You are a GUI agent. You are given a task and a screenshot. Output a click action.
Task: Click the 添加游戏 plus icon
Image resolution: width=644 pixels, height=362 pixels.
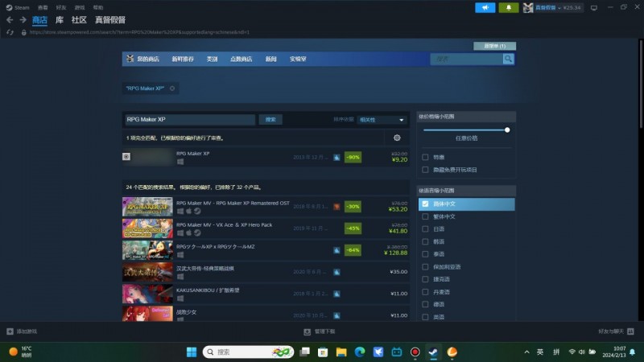click(x=10, y=331)
